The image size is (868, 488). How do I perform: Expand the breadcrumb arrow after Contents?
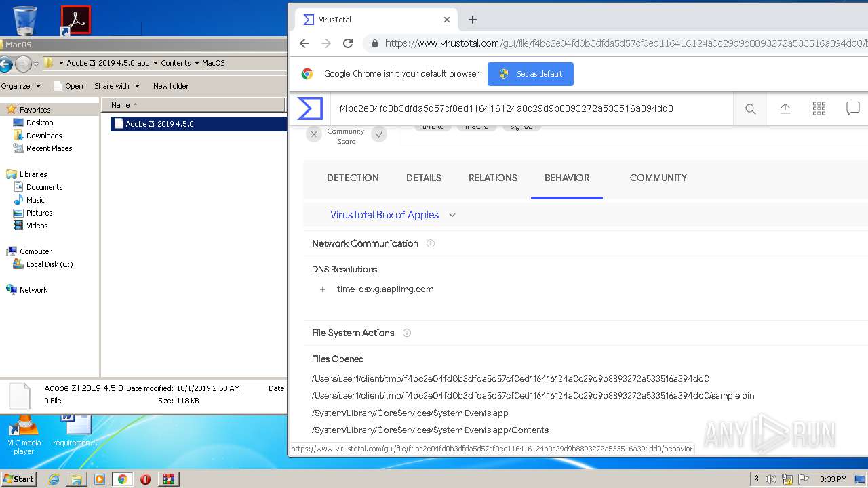[x=197, y=63]
